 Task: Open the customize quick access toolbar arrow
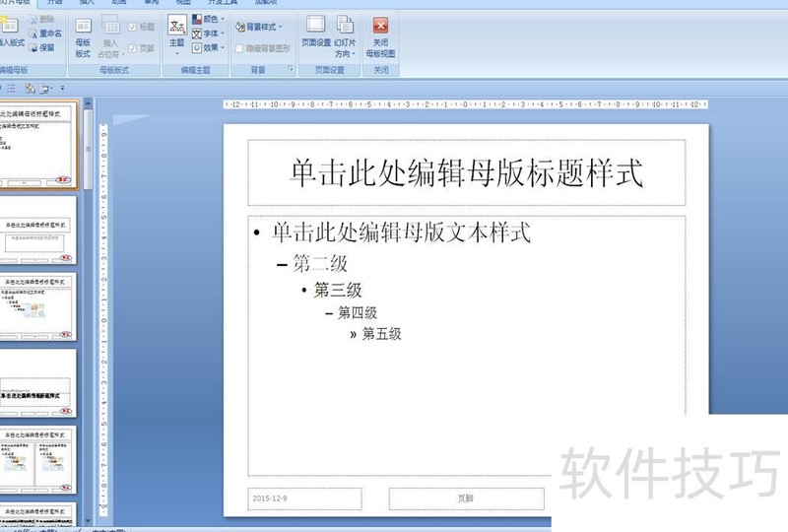pyautogui.click(x=62, y=88)
